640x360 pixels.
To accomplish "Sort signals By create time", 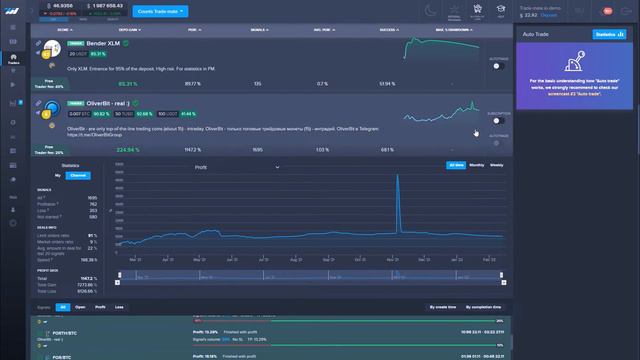I will click(442, 307).
